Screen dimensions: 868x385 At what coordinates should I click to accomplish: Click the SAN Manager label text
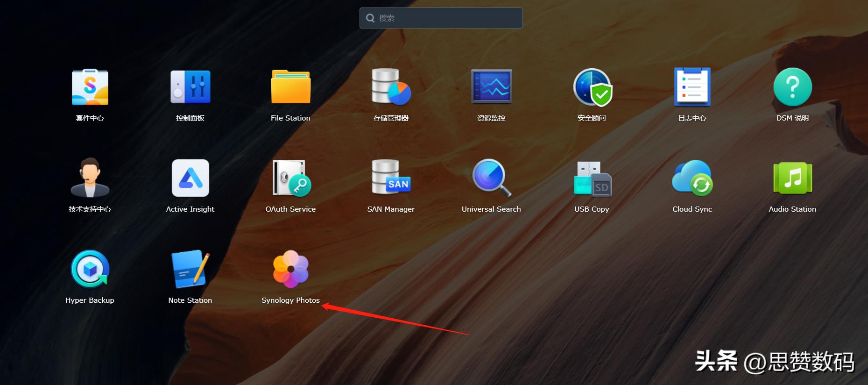(391, 209)
